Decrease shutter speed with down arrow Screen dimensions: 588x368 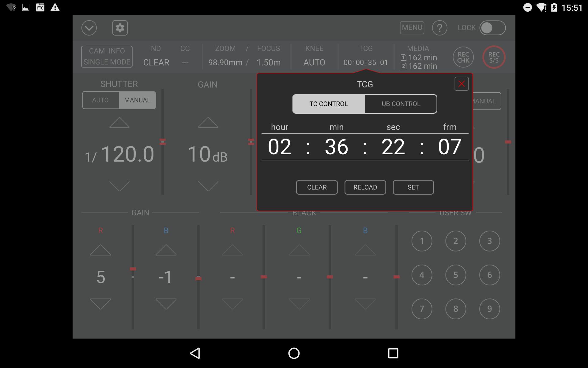[x=119, y=186]
